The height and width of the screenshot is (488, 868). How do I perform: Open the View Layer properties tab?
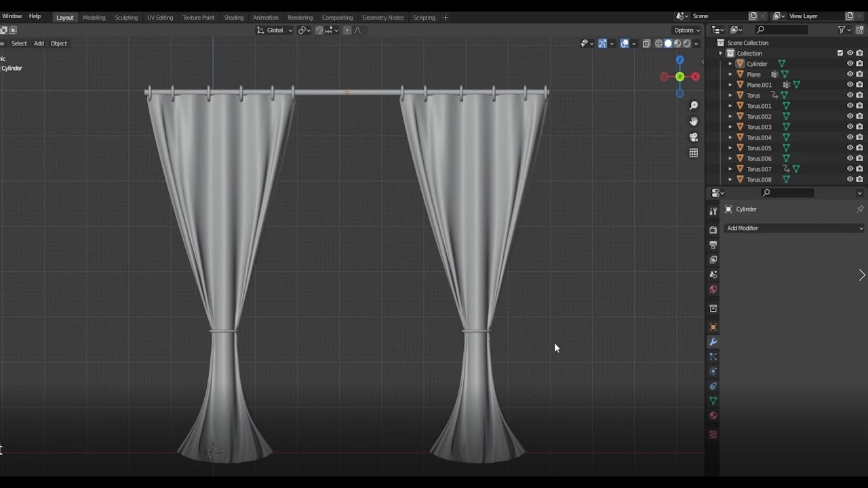(713, 260)
